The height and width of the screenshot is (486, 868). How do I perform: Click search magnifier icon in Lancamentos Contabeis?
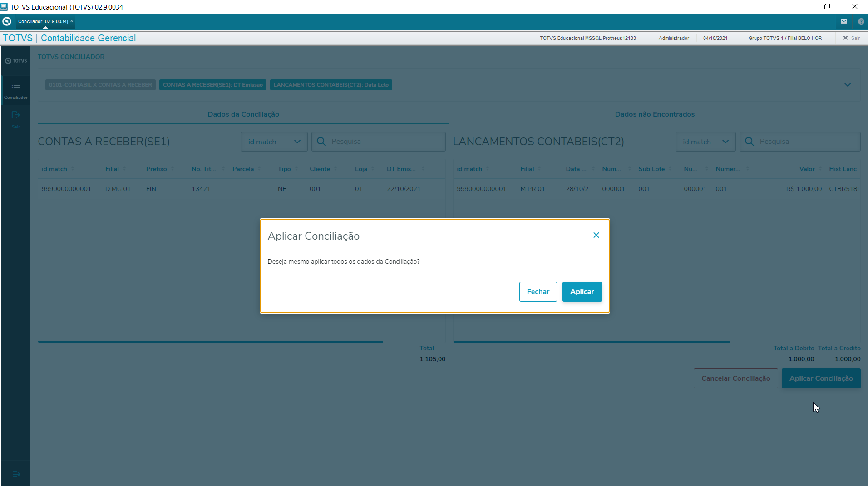click(750, 142)
